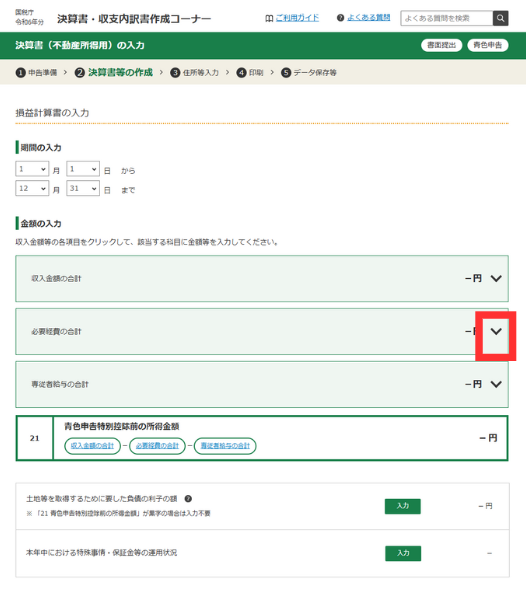Open help icon for 土地等を取得するために要した負債の利子の額

(188, 499)
